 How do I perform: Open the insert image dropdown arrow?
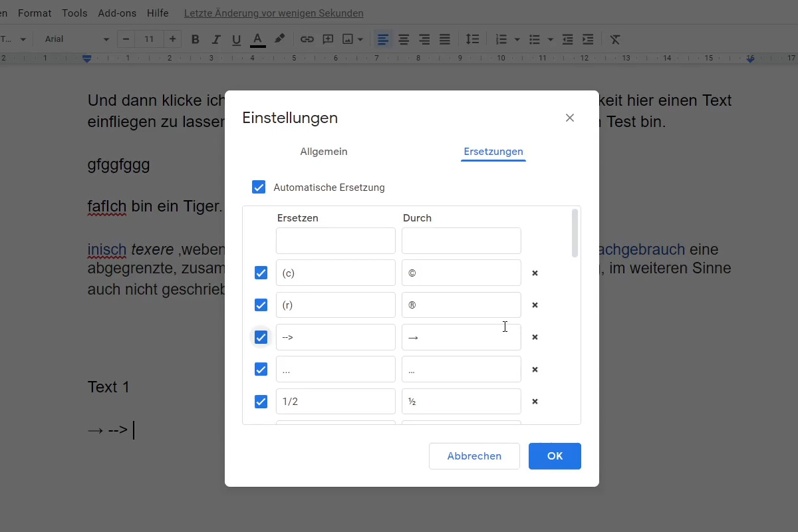(x=360, y=39)
